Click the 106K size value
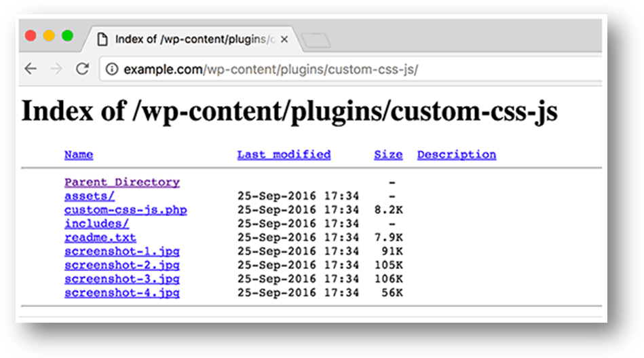Screen dimensions: 644x358 (x=389, y=279)
